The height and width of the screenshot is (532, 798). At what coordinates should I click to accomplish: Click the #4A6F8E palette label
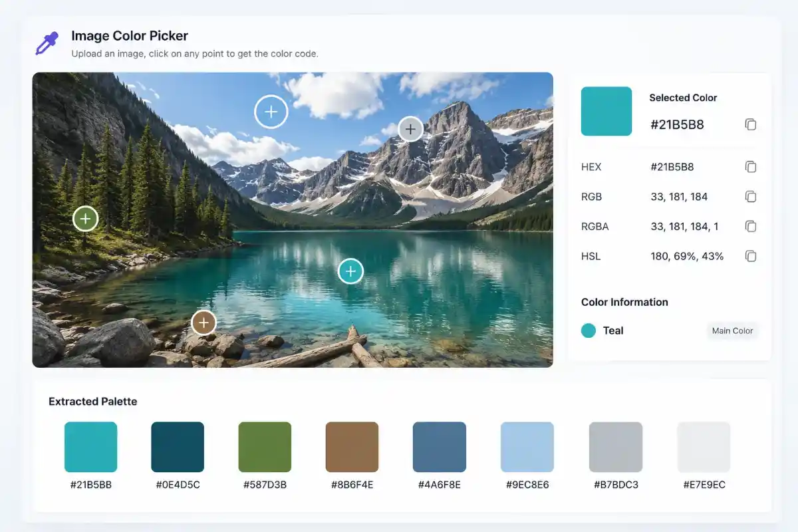[x=440, y=485]
